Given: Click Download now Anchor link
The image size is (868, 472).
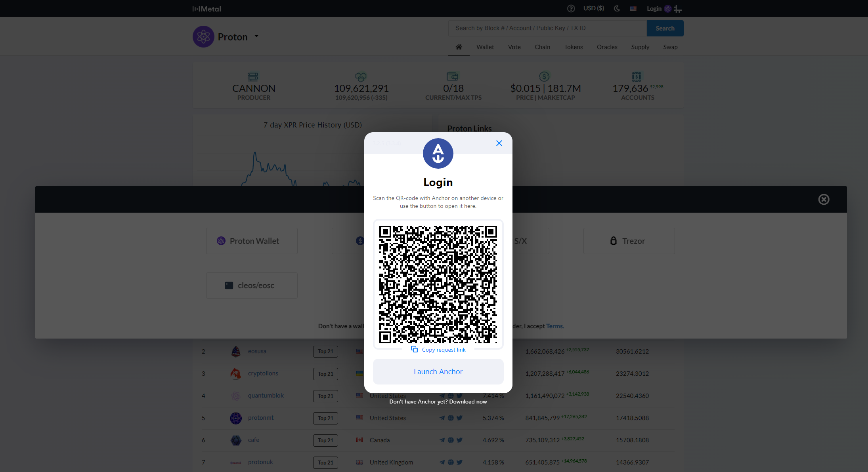Looking at the screenshot, I should (468, 401).
